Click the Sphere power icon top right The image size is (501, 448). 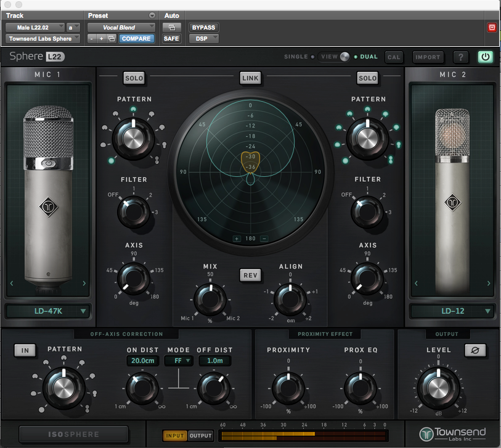pyautogui.click(x=485, y=57)
